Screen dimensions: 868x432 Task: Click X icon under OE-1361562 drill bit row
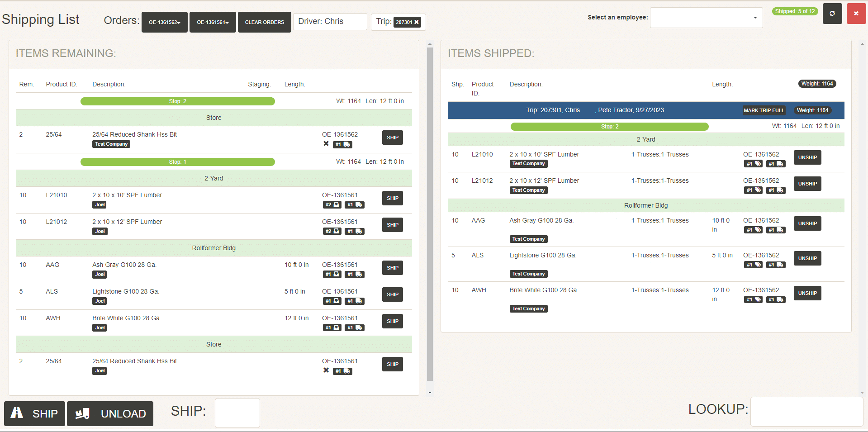[x=326, y=144]
